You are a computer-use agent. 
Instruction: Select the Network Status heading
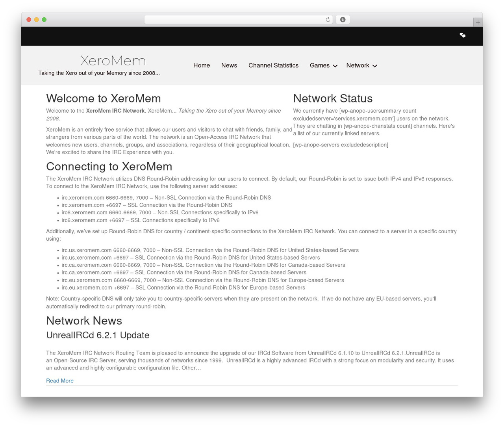333,98
